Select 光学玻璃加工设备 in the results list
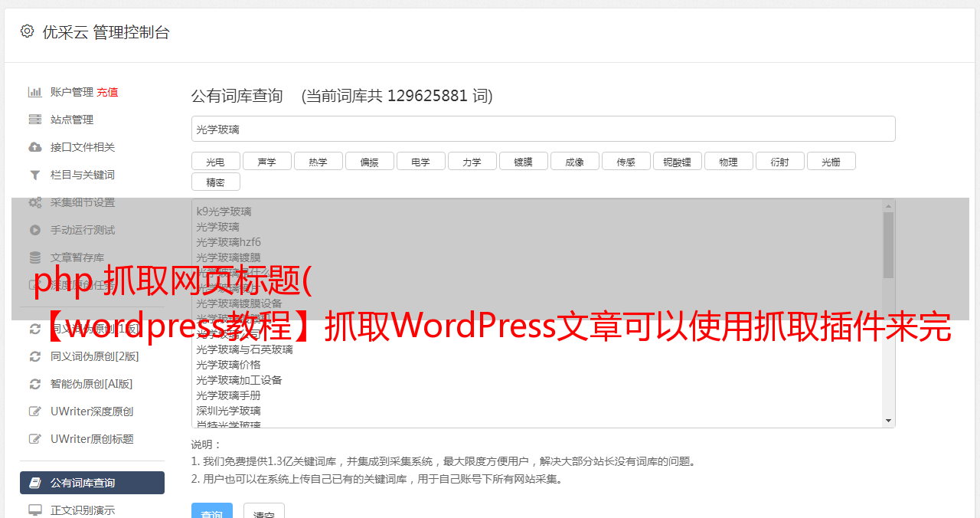The width and height of the screenshot is (980, 518). 239,380
